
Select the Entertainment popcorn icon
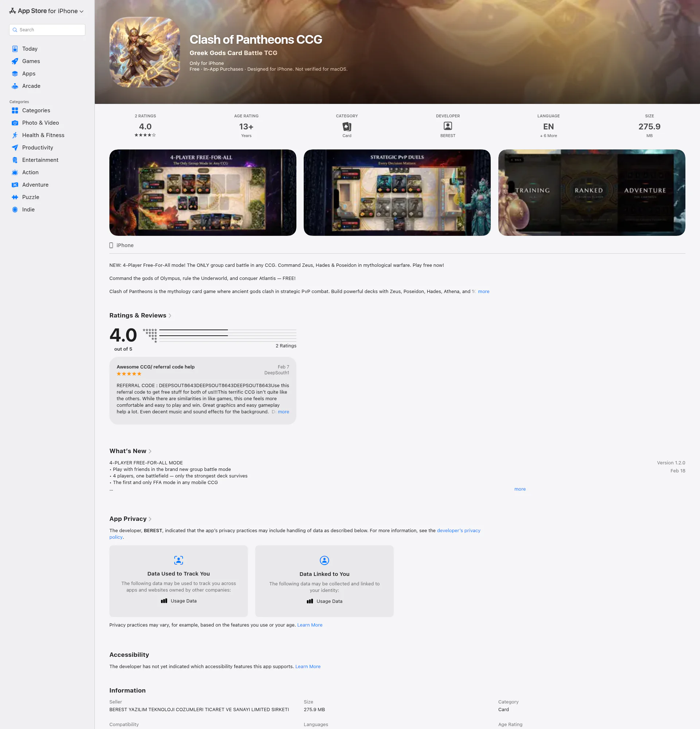(15, 160)
